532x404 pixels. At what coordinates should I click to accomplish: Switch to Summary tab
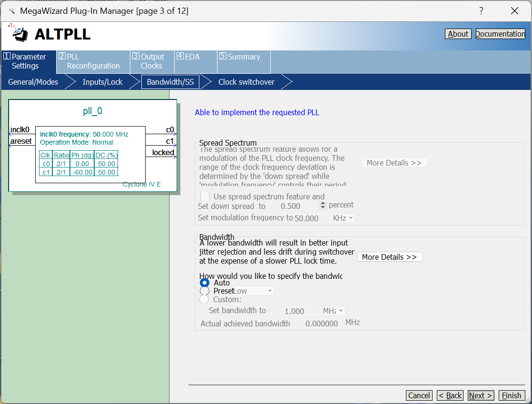(244, 61)
